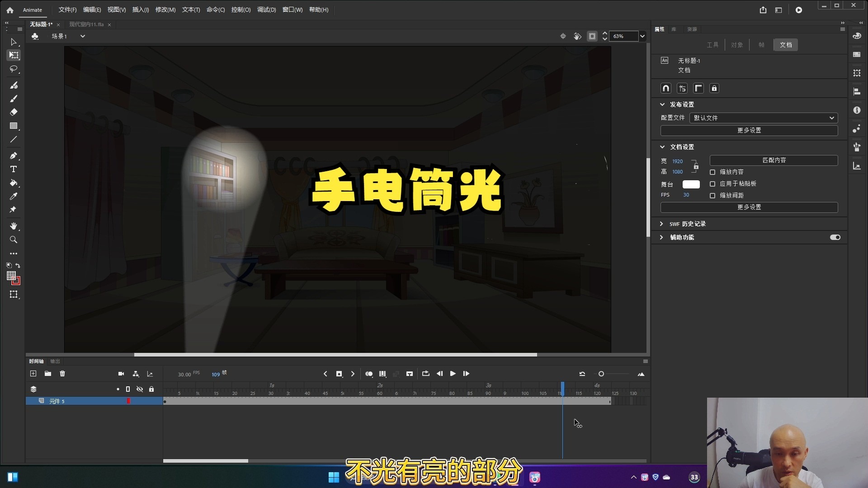The width and height of the screenshot is (868, 488).
Task: Enable onion skin in the timeline
Action: pyautogui.click(x=369, y=374)
